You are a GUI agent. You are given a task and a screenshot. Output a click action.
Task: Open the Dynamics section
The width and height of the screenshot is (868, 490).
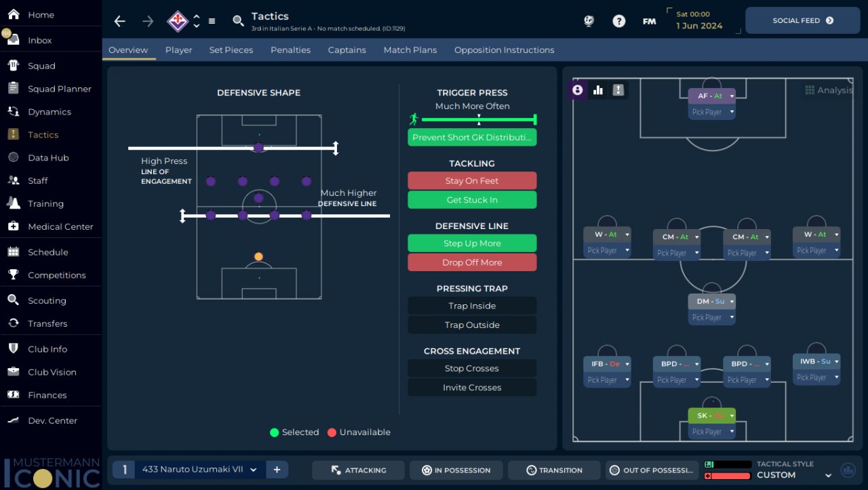[49, 112]
